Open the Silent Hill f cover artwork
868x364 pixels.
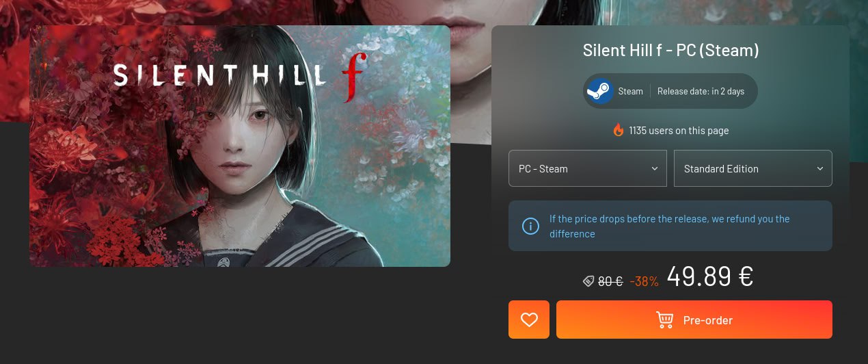pyautogui.click(x=240, y=146)
